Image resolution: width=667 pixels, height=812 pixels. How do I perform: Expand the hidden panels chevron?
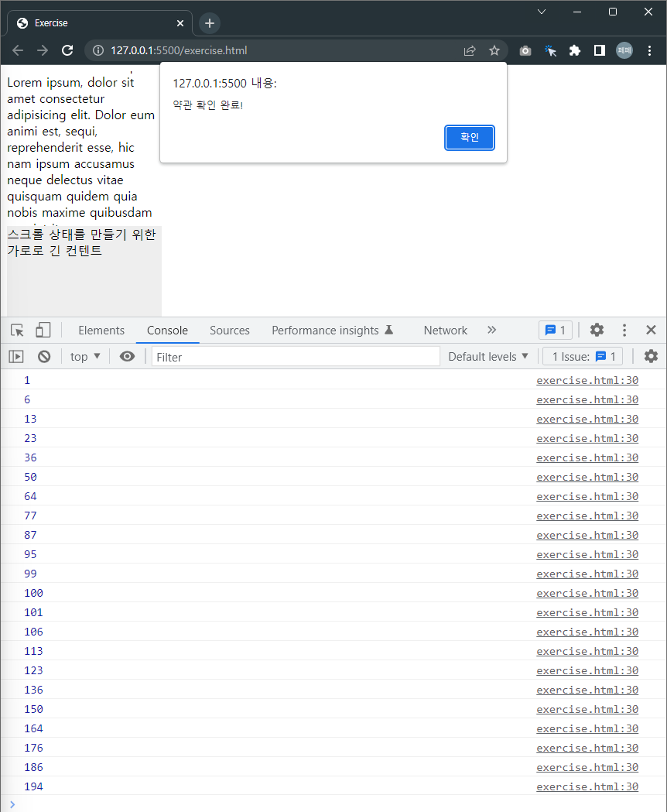[491, 330]
